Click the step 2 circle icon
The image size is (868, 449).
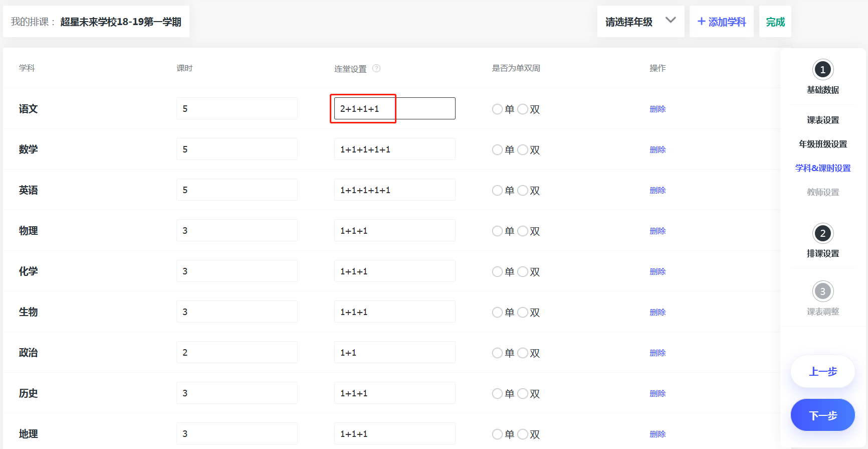pos(822,233)
